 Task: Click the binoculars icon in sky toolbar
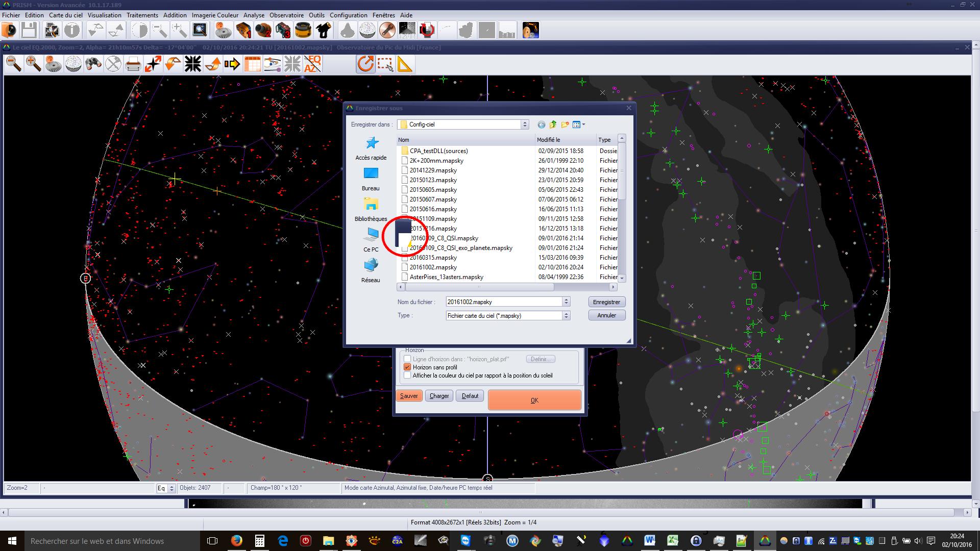point(93,64)
